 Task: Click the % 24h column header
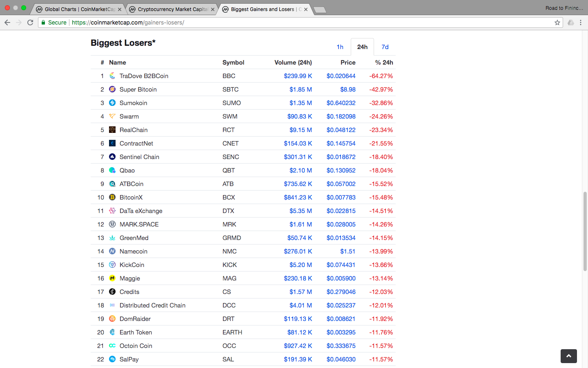(384, 62)
